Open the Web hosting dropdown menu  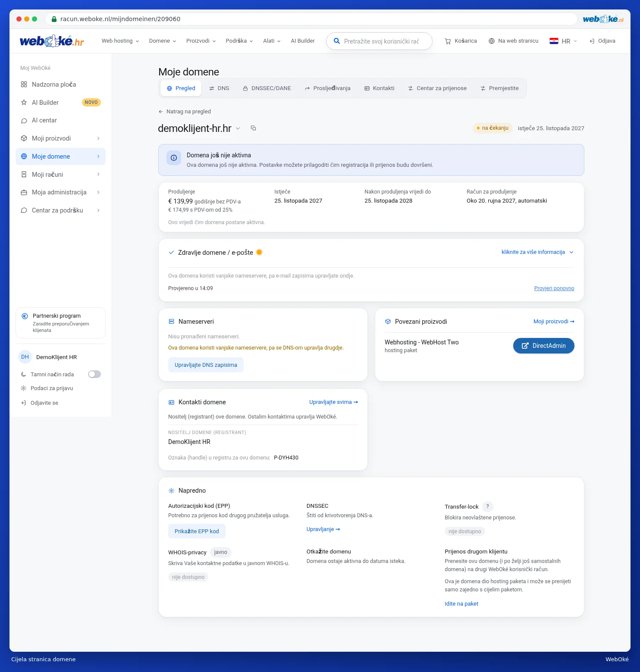click(x=120, y=41)
